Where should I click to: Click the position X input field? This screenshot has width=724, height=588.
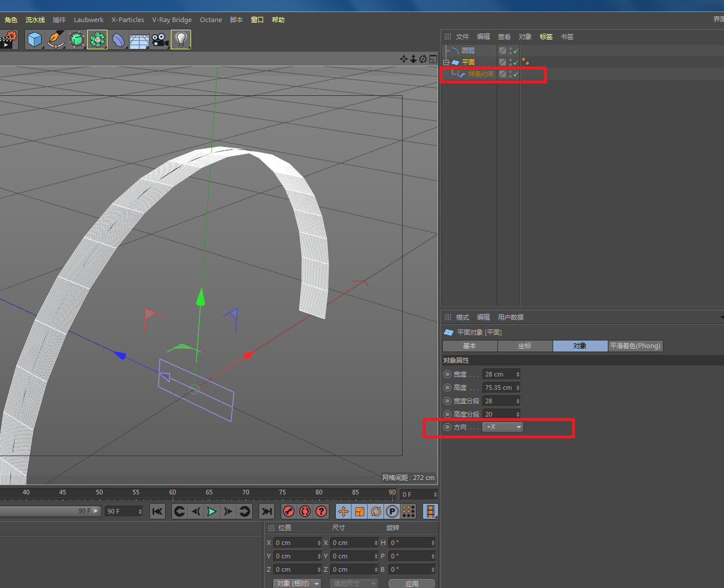click(x=298, y=543)
